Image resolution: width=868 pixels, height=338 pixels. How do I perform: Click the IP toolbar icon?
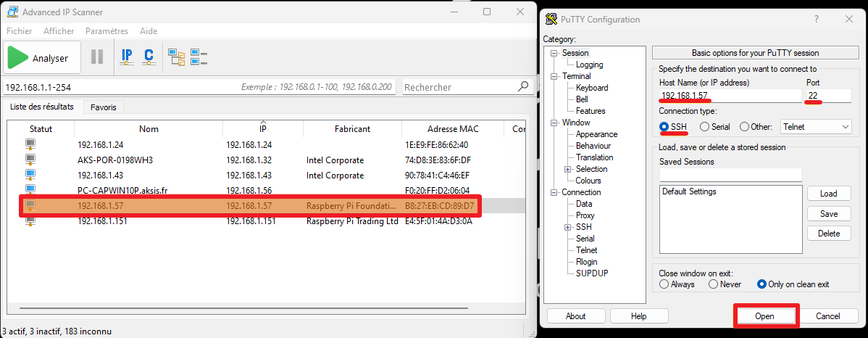pos(127,57)
